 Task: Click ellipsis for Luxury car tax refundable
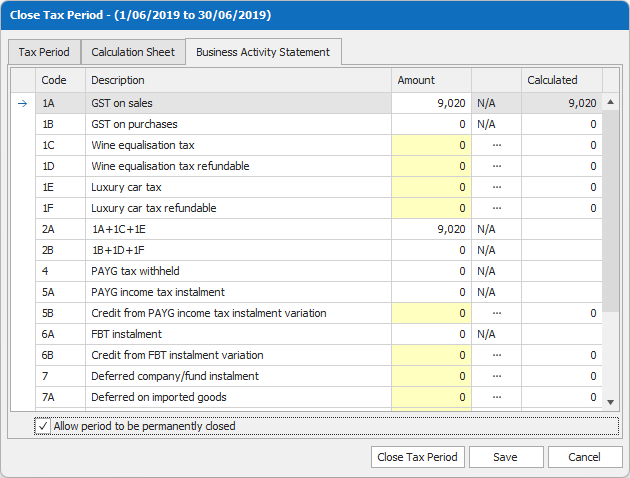(x=496, y=208)
